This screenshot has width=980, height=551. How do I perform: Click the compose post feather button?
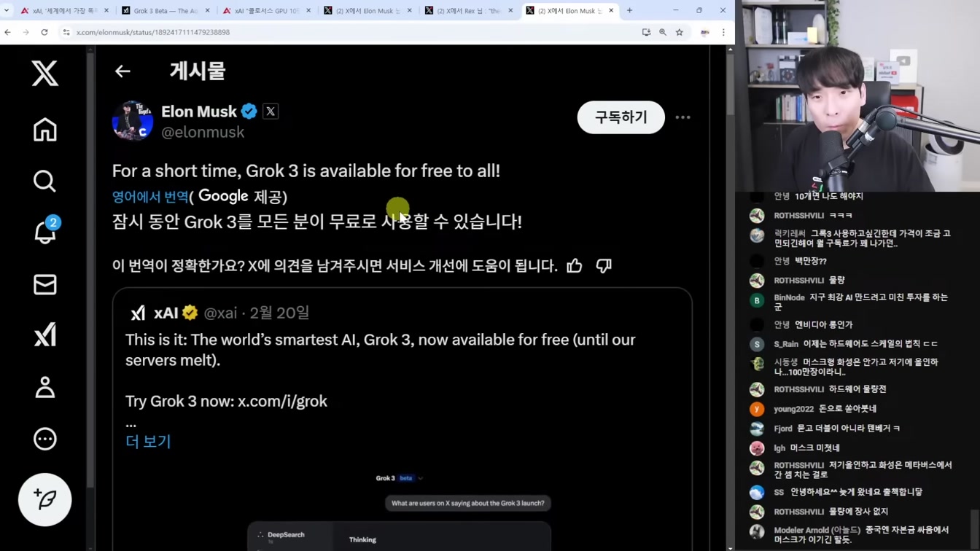click(x=44, y=499)
